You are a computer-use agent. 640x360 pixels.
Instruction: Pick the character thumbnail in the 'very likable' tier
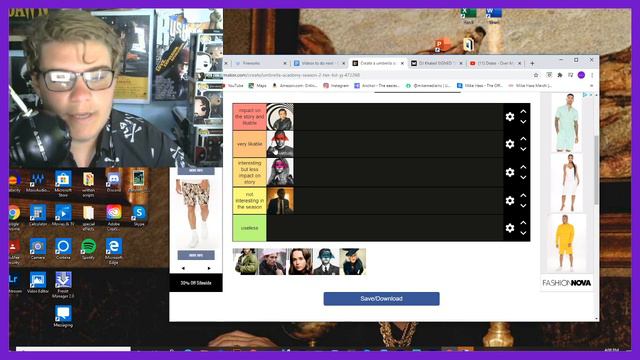(x=280, y=144)
